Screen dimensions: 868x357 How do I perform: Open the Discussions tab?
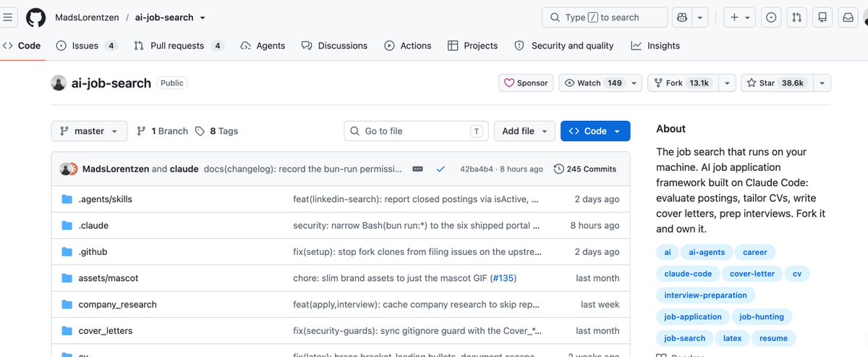334,46
